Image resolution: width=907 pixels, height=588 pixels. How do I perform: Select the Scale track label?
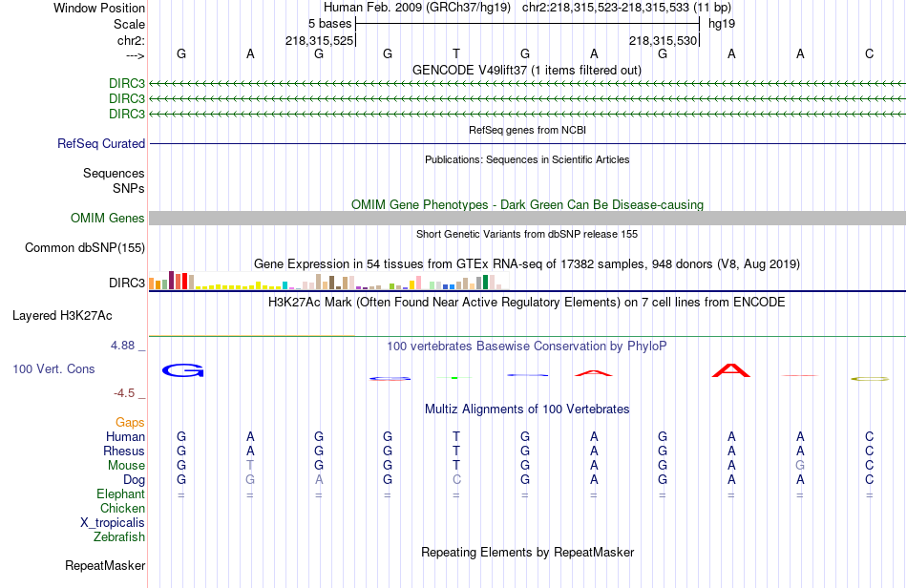point(129,24)
